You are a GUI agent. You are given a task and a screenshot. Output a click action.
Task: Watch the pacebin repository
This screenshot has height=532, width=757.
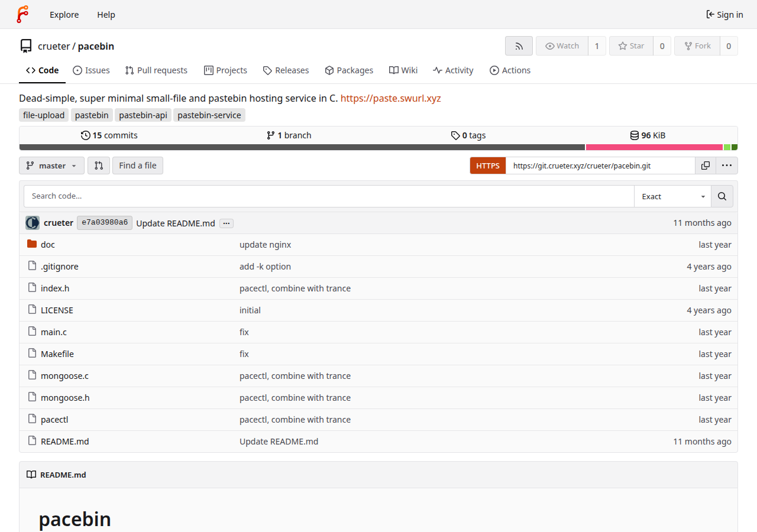coord(562,46)
